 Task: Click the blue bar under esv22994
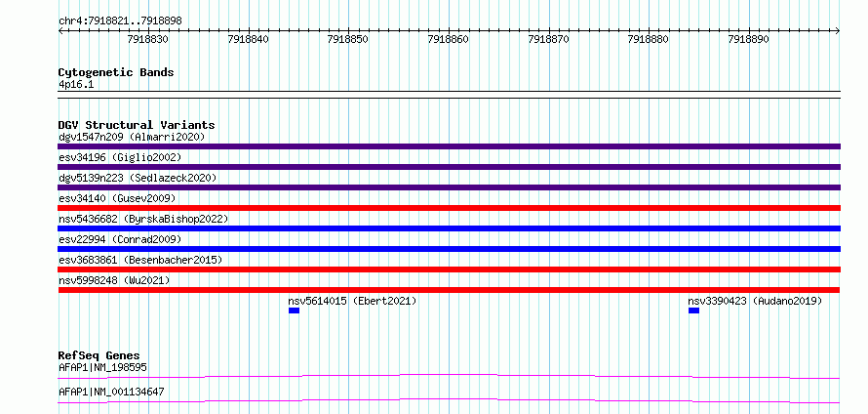pyautogui.click(x=449, y=249)
